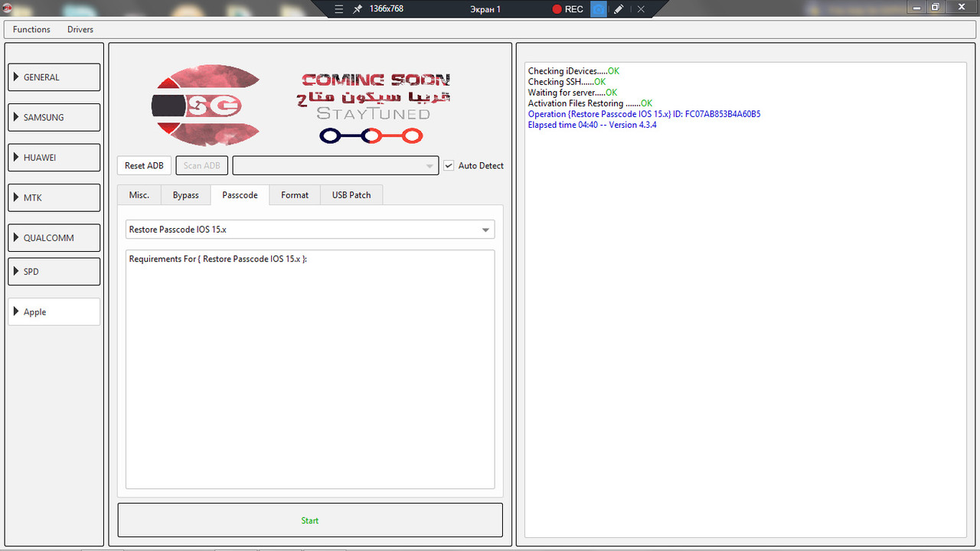This screenshot has height=551, width=980.
Task: Expand the SPD category
Action: (x=54, y=272)
